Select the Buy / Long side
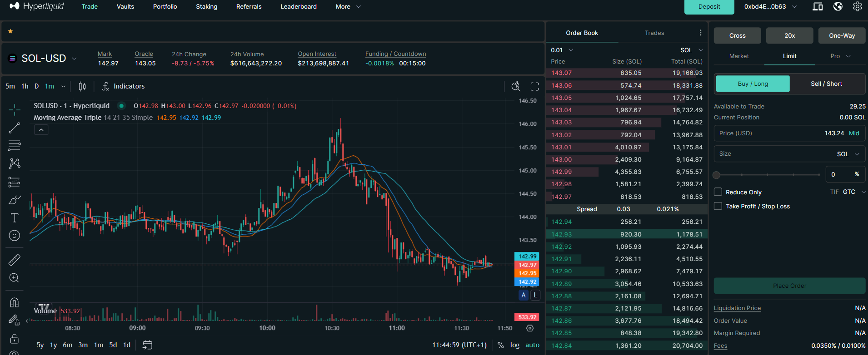 [753, 84]
